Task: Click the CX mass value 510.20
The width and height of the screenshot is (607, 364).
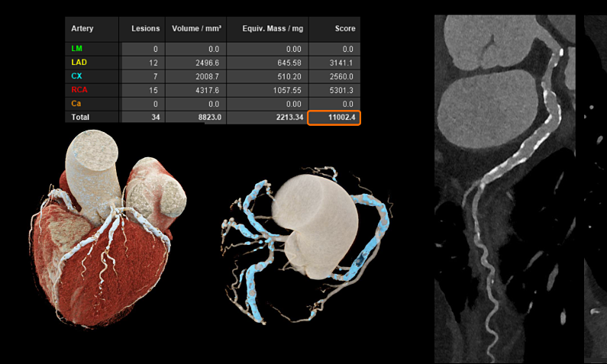Action: [289, 76]
